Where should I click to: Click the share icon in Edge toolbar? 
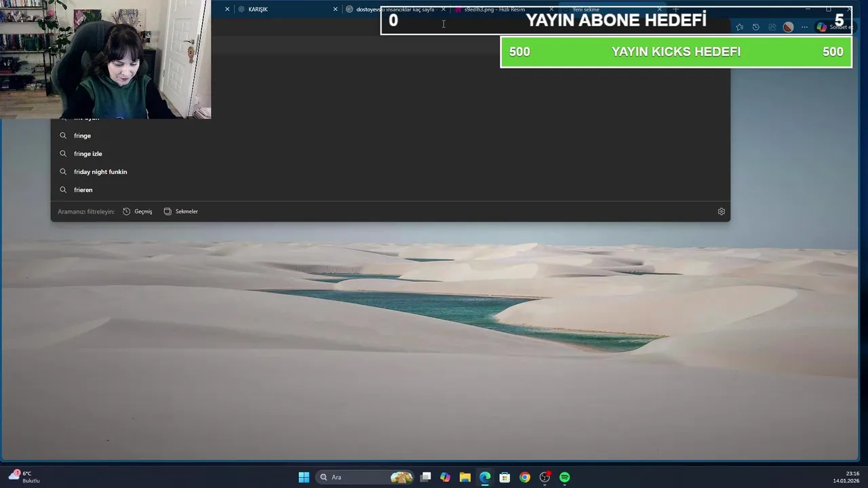772,27
